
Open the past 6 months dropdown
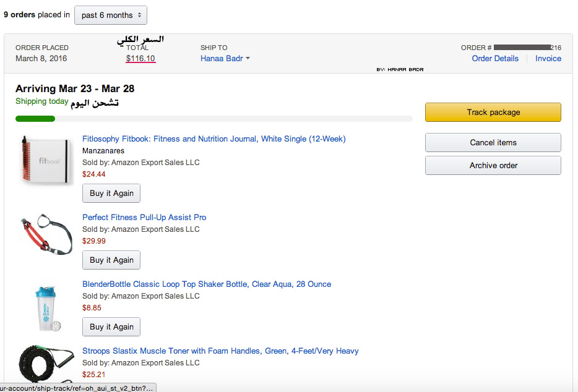pos(111,15)
